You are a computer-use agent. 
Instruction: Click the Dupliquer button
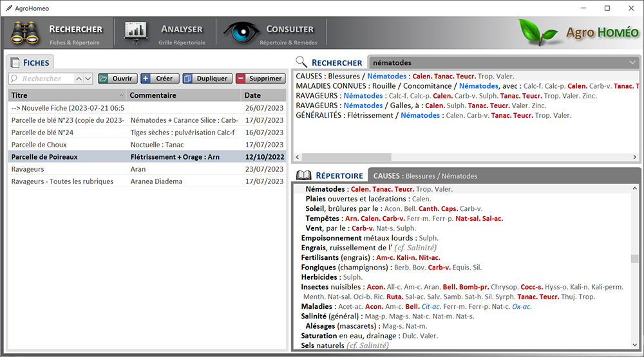click(x=207, y=78)
